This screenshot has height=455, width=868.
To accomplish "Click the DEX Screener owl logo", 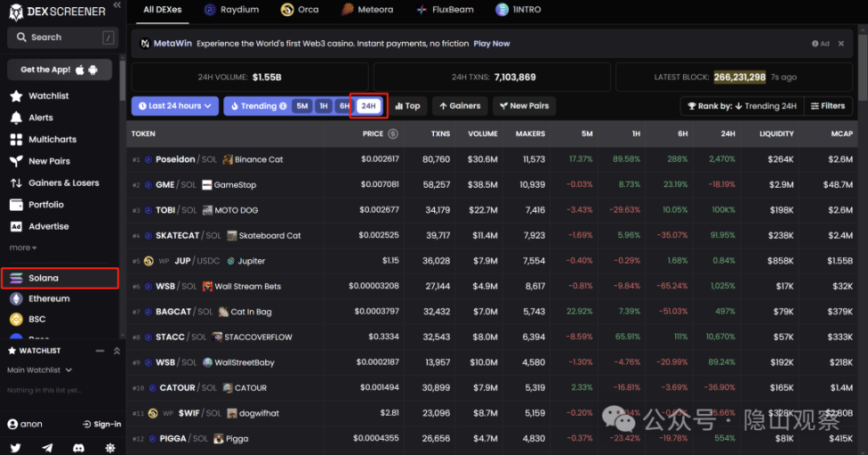I will [x=16, y=12].
